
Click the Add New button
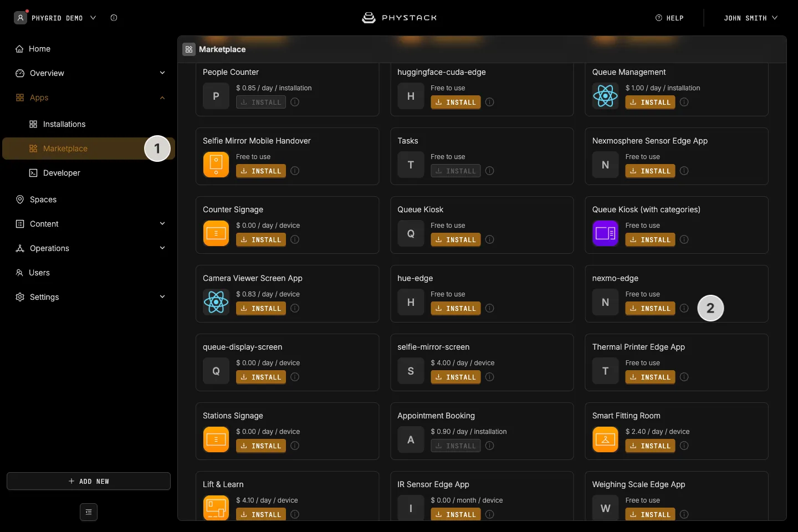click(x=89, y=481)
